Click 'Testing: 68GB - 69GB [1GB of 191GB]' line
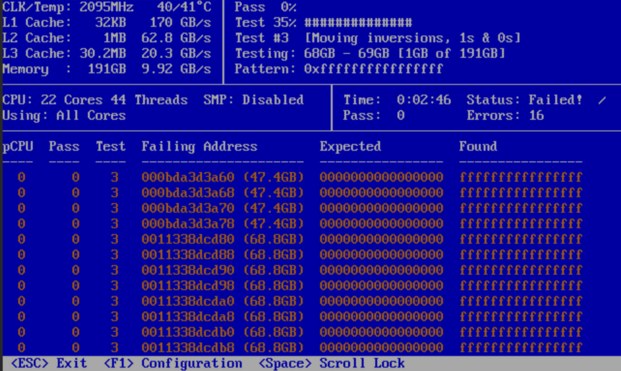 point(370,53)
